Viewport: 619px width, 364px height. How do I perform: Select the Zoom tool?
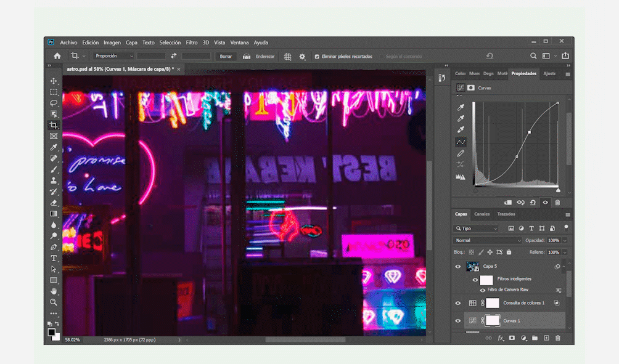54,302
